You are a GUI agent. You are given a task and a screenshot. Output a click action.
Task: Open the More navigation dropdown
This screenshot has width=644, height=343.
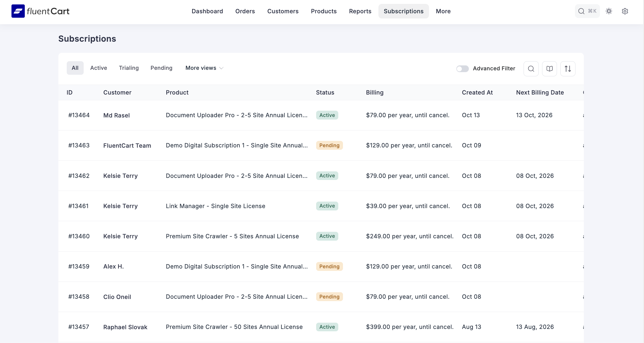443,11
